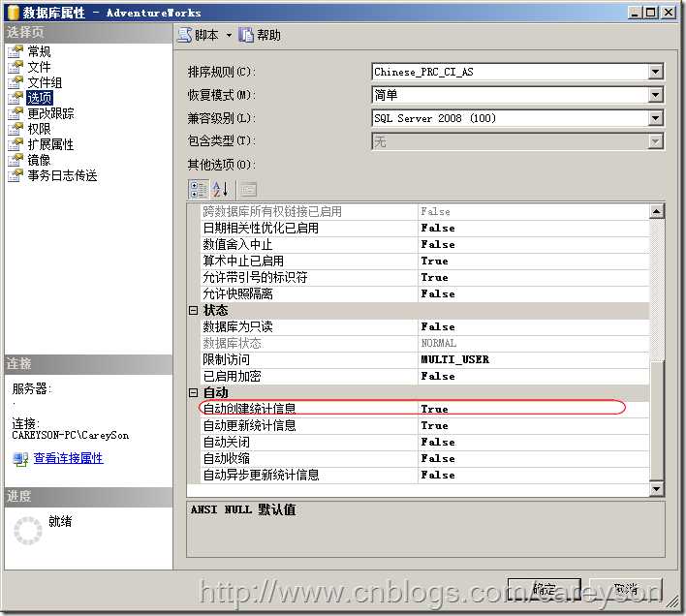
Task: Close the 数据库属性 window
Action: click(669, 13)
